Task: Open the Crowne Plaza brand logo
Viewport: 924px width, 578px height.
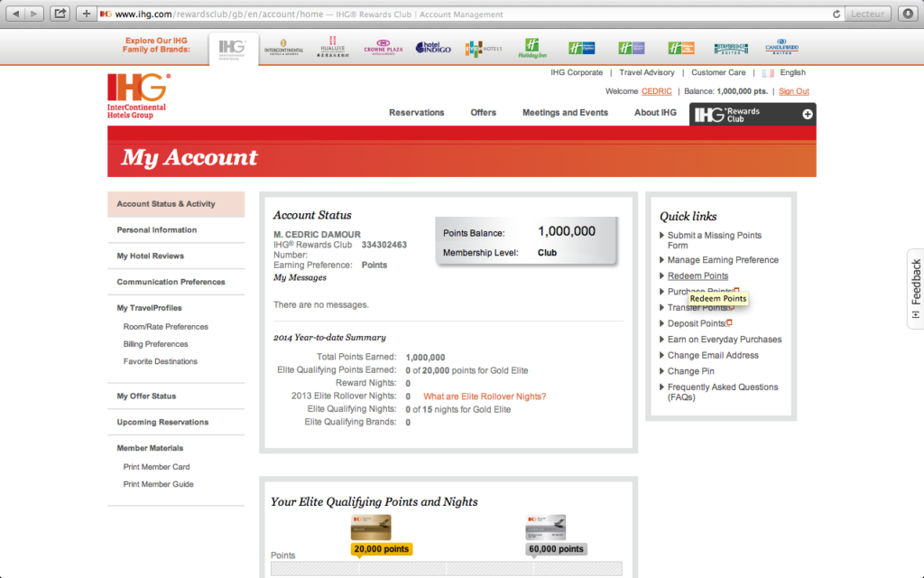Action: (383, 47)
